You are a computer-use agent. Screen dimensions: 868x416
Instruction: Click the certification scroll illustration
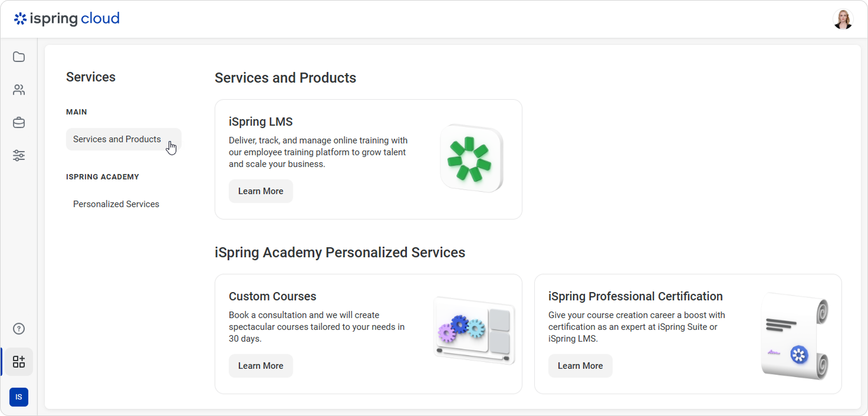pyautogui.click(x=794, y=336)
